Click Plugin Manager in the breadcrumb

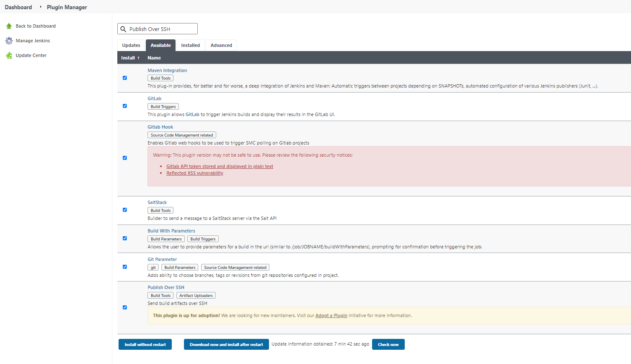pyautogui.click(x=67, y=7)
